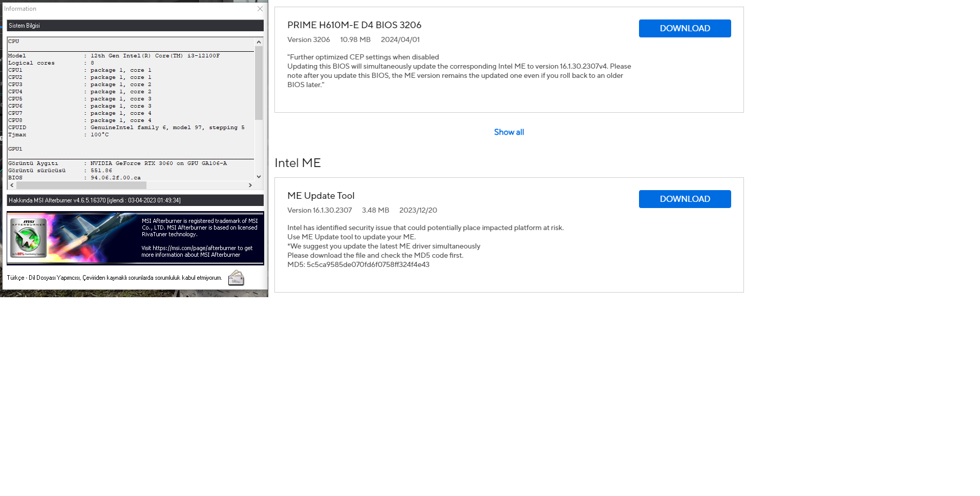This screenshot has height=496, width=980.
Task: Click the MD5 checksum line
Action: click(x=358, y=264)
